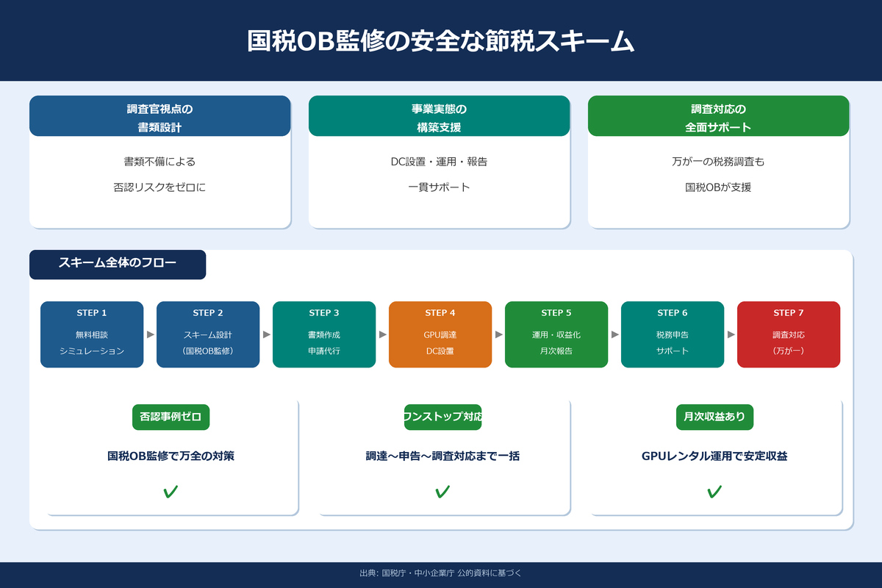Click the 調査官視点の書類設計 header
Viewport: 882px width, 588px height.
click(159, 117)
